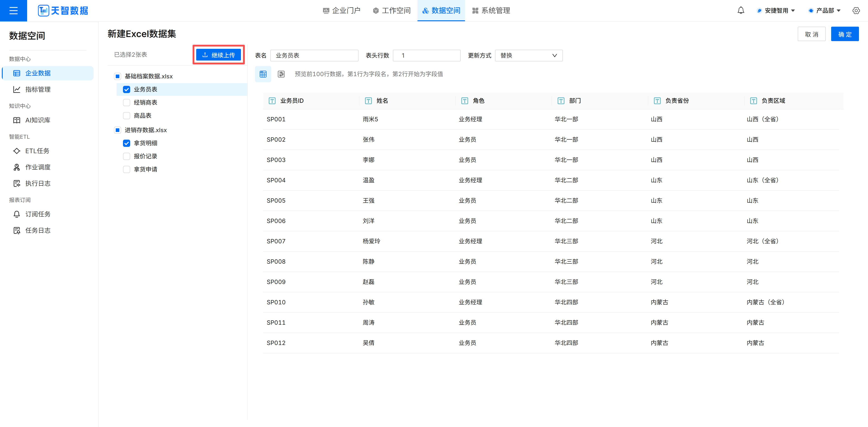Expand the 安捷智用 account dropdown
Image resolution: width=868 pixels, height=427 pixels.
[776, 11]
